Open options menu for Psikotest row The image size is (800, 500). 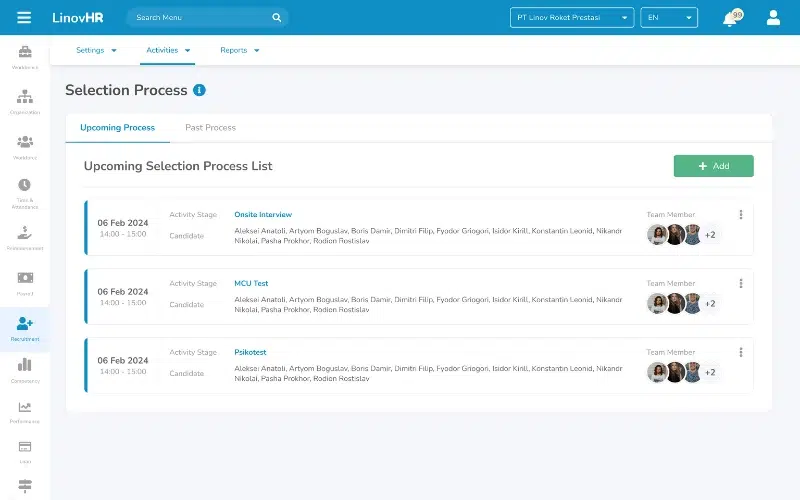pyautogui.click(x=741, y=352)
